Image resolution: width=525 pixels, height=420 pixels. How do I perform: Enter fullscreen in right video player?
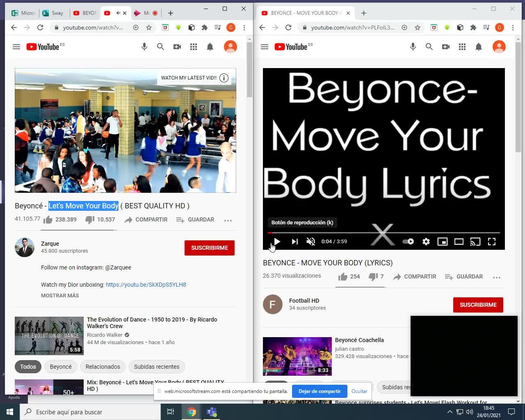(x=491, y=242)
